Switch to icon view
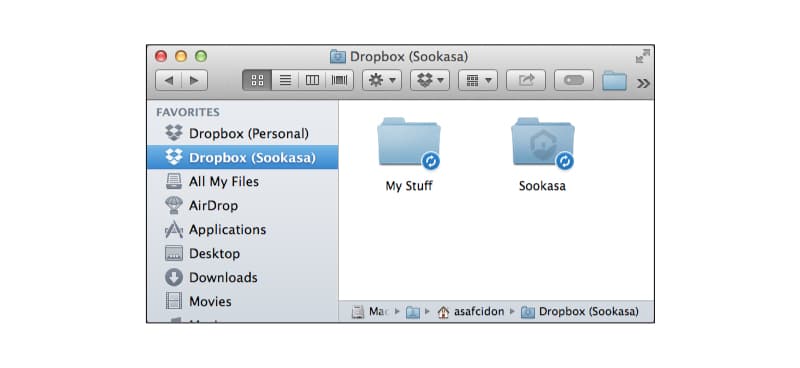The image size is (800, 368). tap(257, 81)
